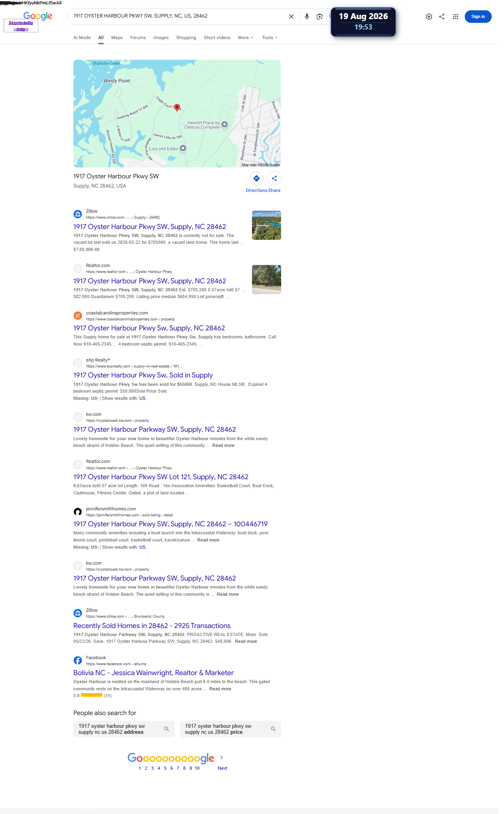Screen dimensions: 504x814
Task: Open the jennifersmithhomes 100446719 listing link
Action: [x=170, y=524]
